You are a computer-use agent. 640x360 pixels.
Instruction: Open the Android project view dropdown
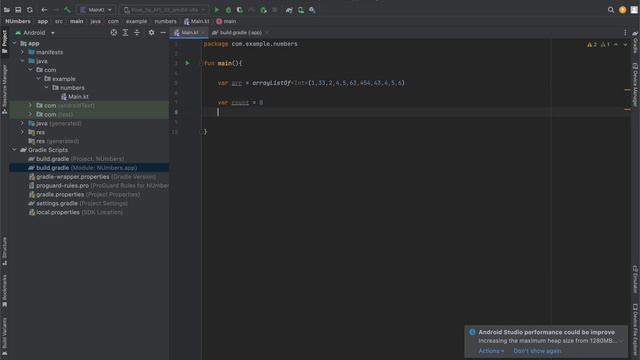pos(35,33)
